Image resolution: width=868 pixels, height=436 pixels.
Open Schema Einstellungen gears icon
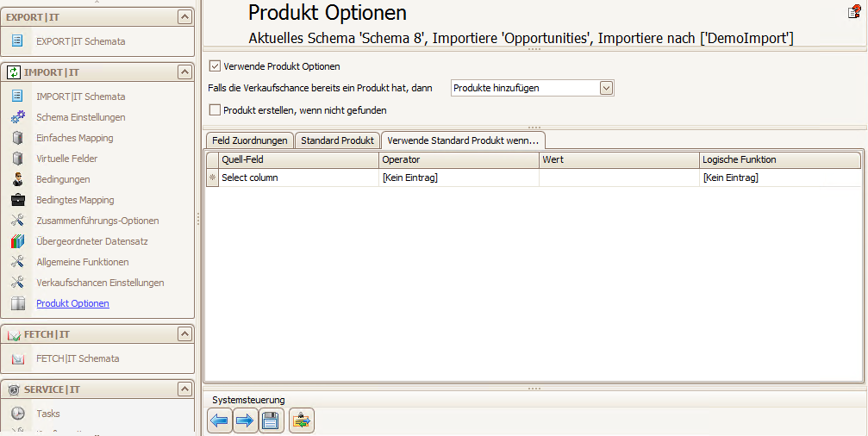(18, 117)
